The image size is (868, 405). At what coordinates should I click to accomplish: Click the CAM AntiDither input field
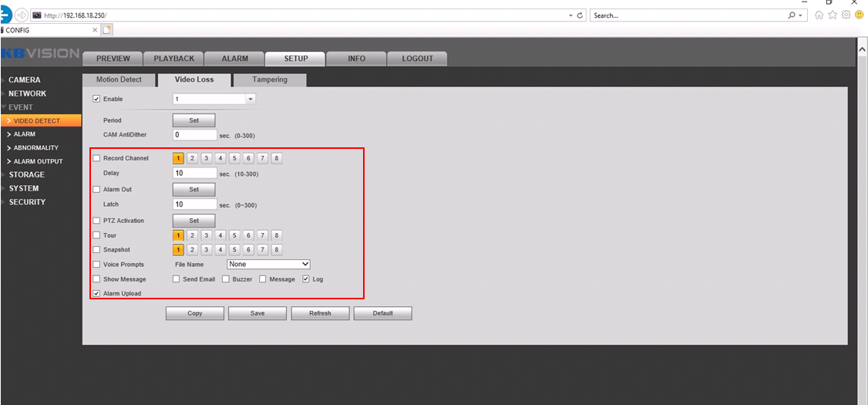tap(194, 135)
